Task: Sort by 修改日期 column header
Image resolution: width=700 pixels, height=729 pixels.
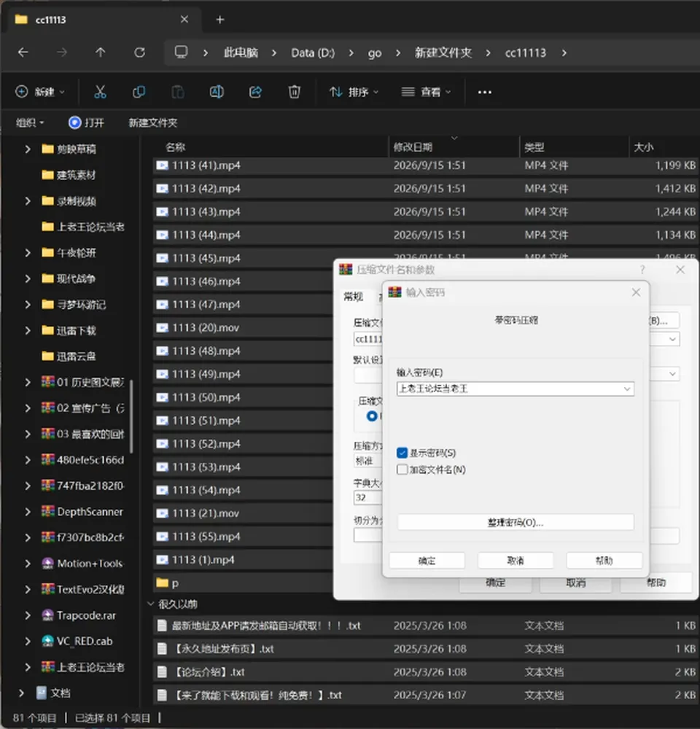Action: tap(413, 147)
